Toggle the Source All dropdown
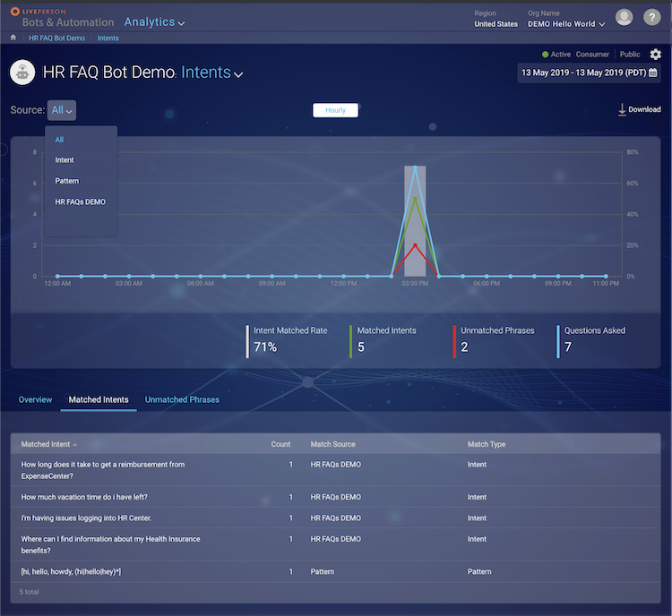 click(x=62, y=110)
